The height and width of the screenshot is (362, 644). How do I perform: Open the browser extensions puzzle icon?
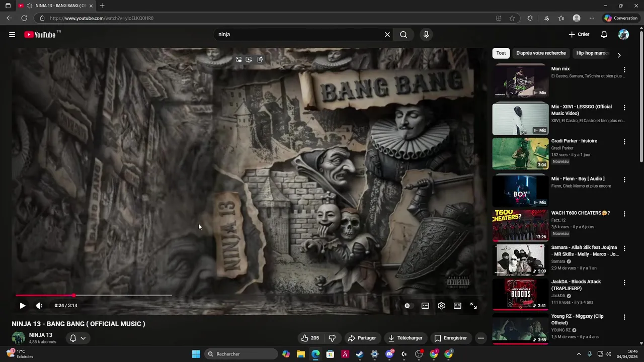[530, 18]
